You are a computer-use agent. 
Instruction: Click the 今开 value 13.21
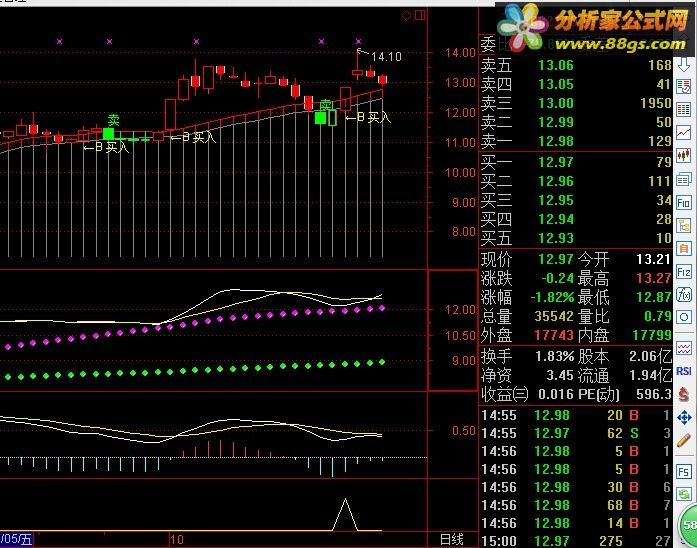click(653, 259)
